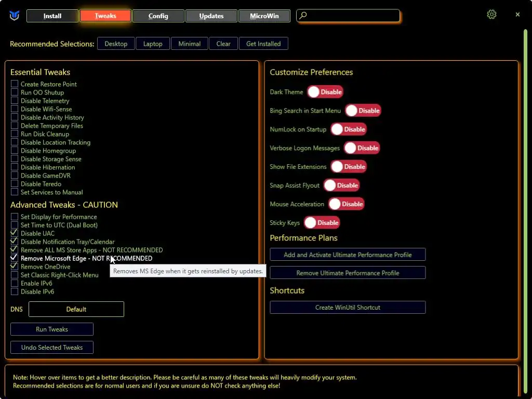This screenshot has width=532, height=399.
Task: Clear all selected tweaks
Action: (x=223, y=44)
